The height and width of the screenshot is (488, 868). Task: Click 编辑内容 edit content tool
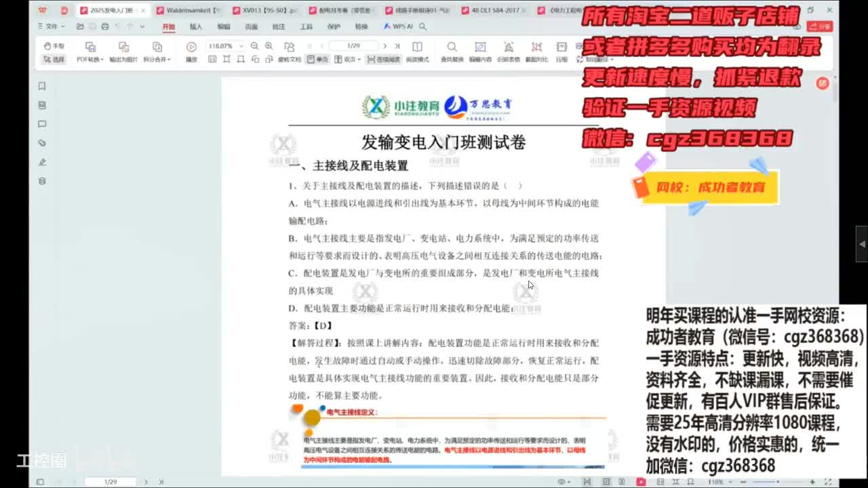(x=480, y=52)
